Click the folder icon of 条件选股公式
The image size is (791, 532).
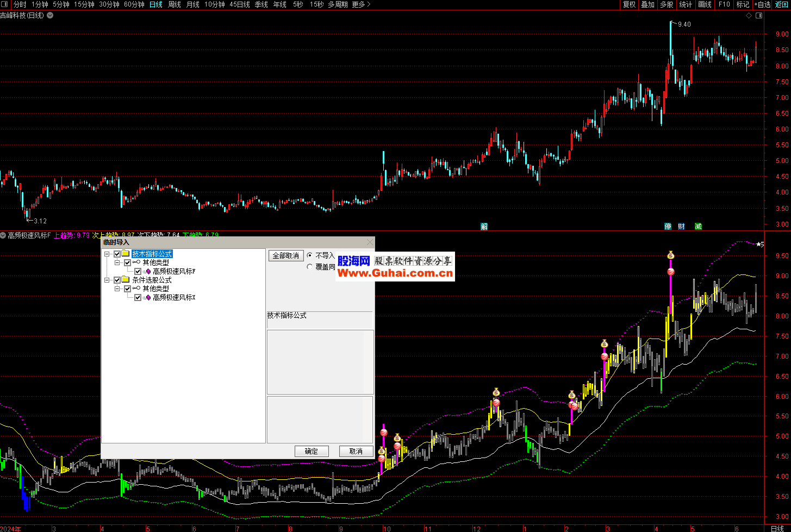(126, 280)
